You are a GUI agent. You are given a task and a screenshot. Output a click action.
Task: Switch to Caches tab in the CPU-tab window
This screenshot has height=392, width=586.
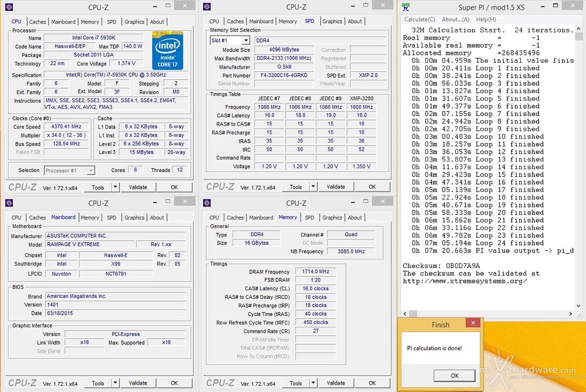click(x=38, y=22)
